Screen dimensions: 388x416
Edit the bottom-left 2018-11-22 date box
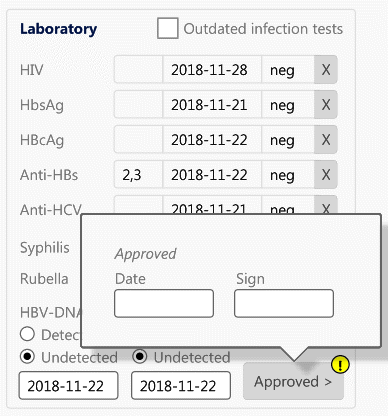[68, 386]
